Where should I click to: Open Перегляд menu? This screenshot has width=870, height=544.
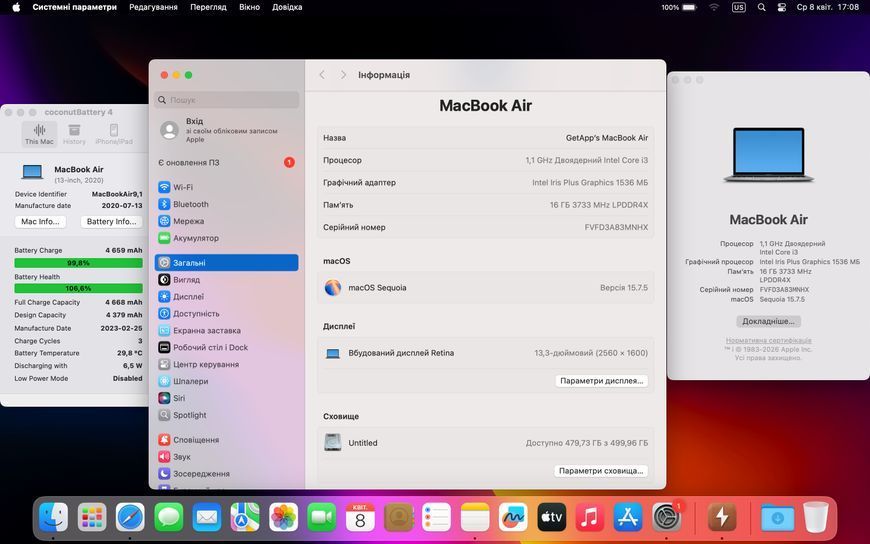[x=208, y=7]
